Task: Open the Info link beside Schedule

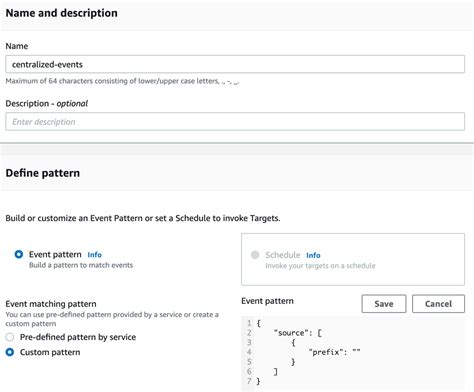Action: [x=313, y=255]
